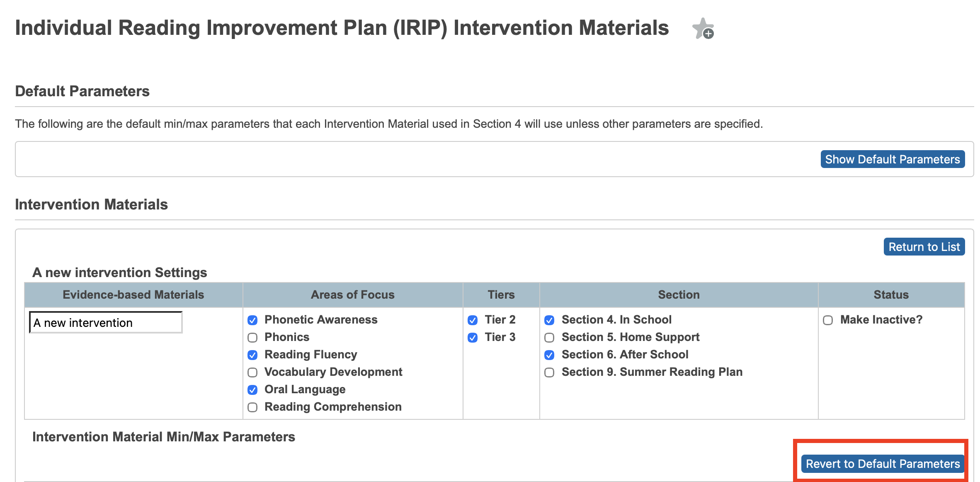Click the Areas of Focus column header
The width and height of the screenshot is (980, 482).
[x=352, y=295]
